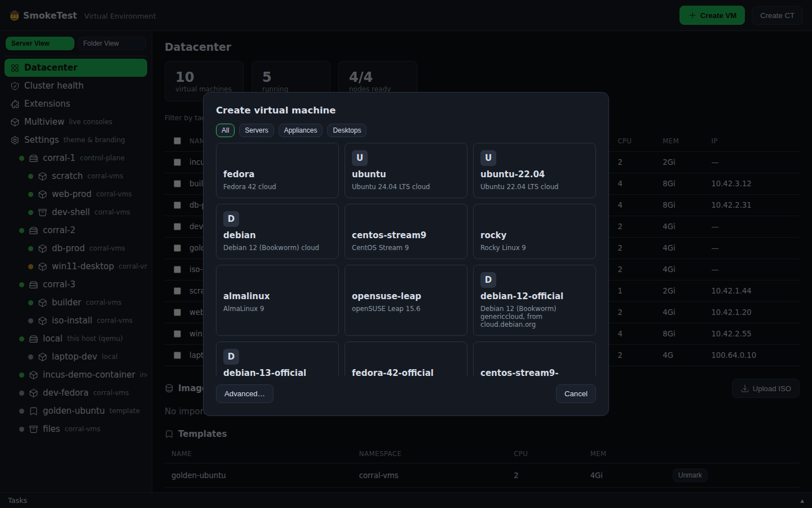812x508 pixels.
Task: Select the Desktops filter tab
Action: click(347, 130)
